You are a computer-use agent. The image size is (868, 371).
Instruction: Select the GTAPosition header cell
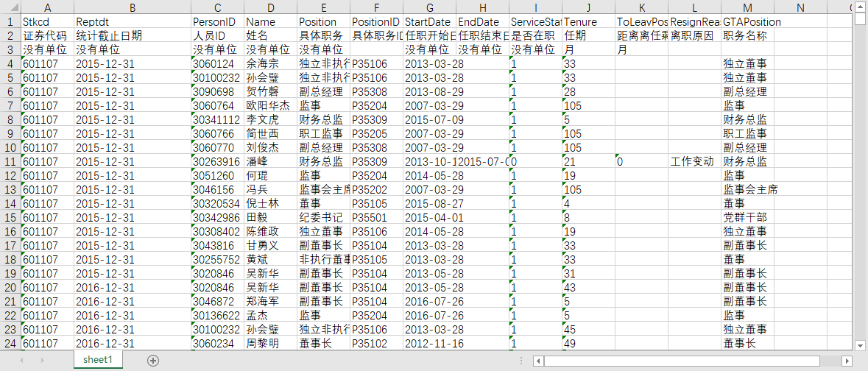coord(747,21)
